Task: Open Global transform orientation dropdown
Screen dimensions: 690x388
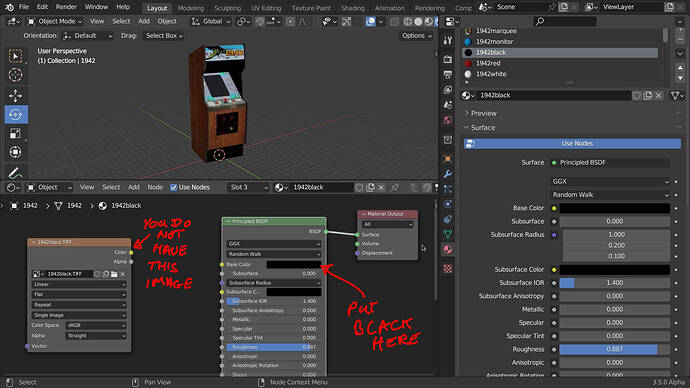Action: coord(211,21)
